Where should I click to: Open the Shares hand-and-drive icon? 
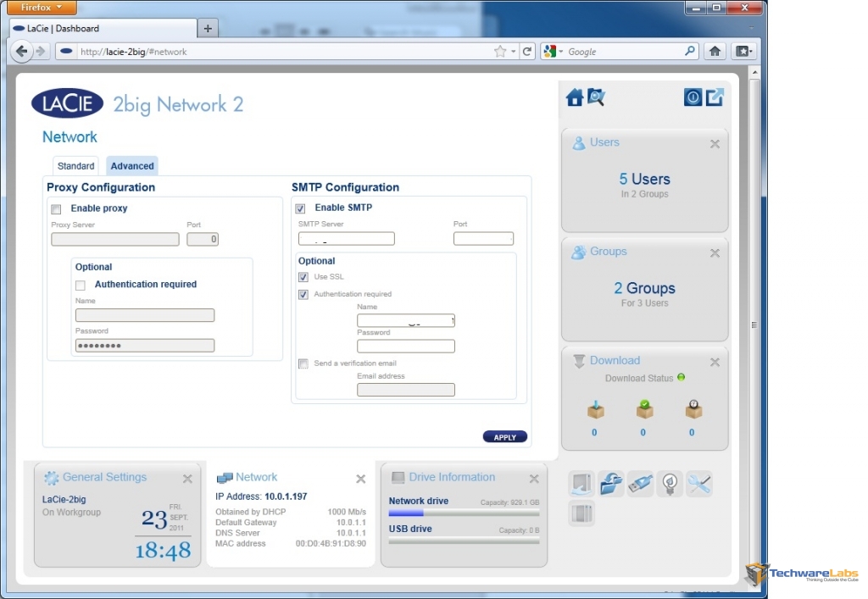click(x=581, y=484)
